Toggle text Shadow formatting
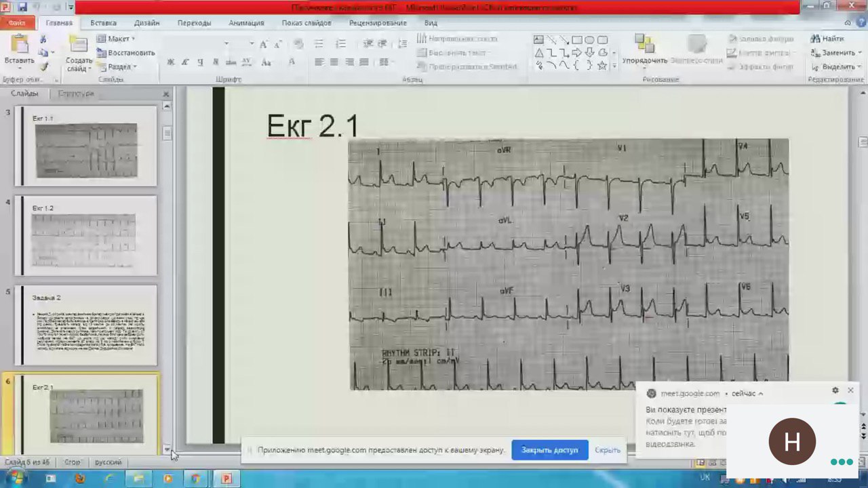This screenshot has height=488, width=868. coord(216,62)
